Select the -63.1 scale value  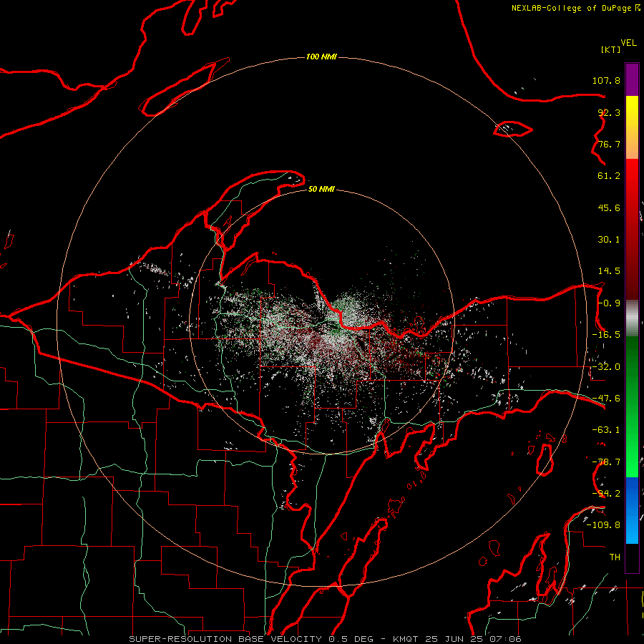point(606,430)
